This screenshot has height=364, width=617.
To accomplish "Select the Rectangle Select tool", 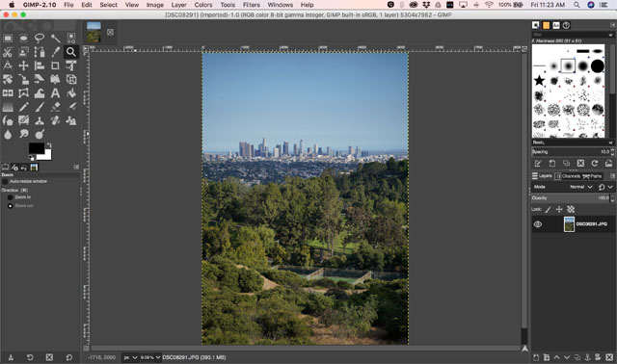I will click(8, 39).
